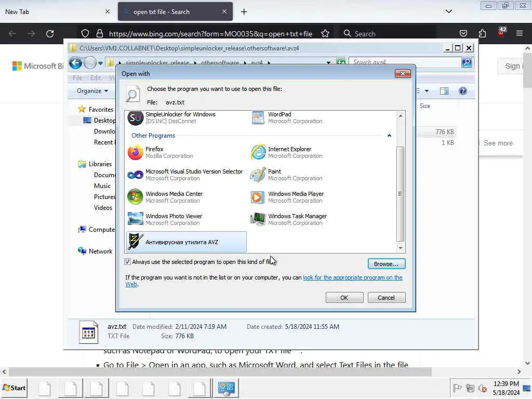This screenshot has height=399, width=532.
Task: Click Explorer search magnifier icon
Action: [467, 62]
